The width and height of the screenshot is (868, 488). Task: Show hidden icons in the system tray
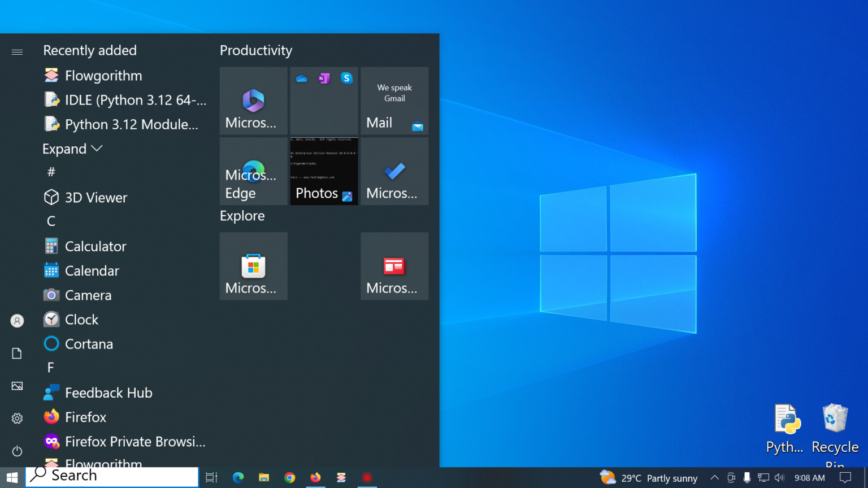[714, 477]
